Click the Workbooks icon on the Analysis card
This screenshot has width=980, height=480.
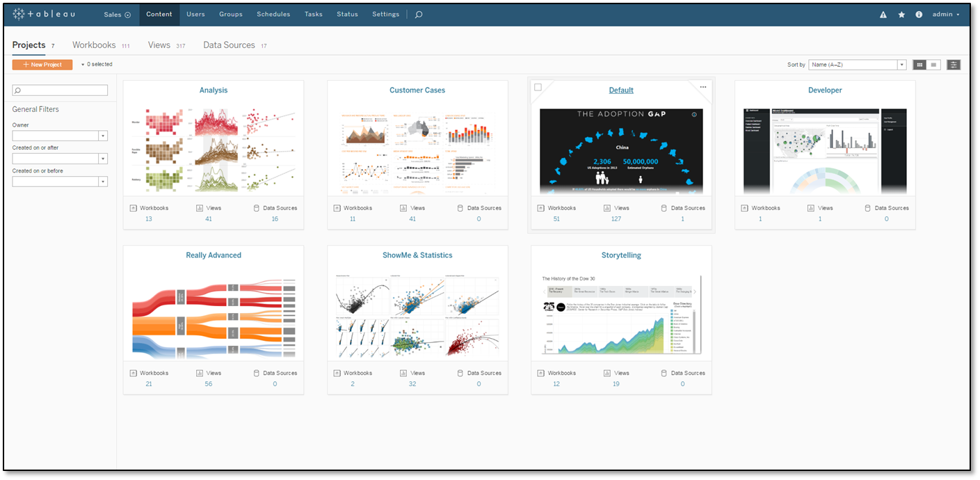(x=133, y=207)
